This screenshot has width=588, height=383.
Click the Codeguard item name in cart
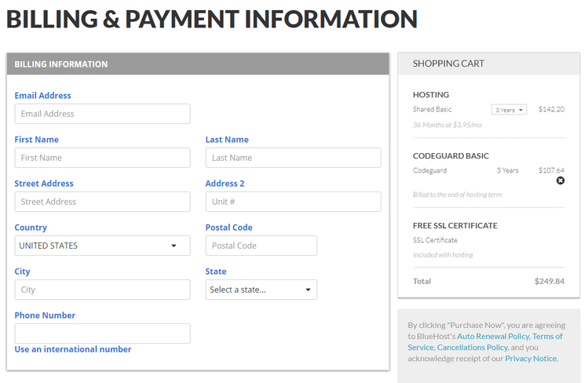[429, 170]
